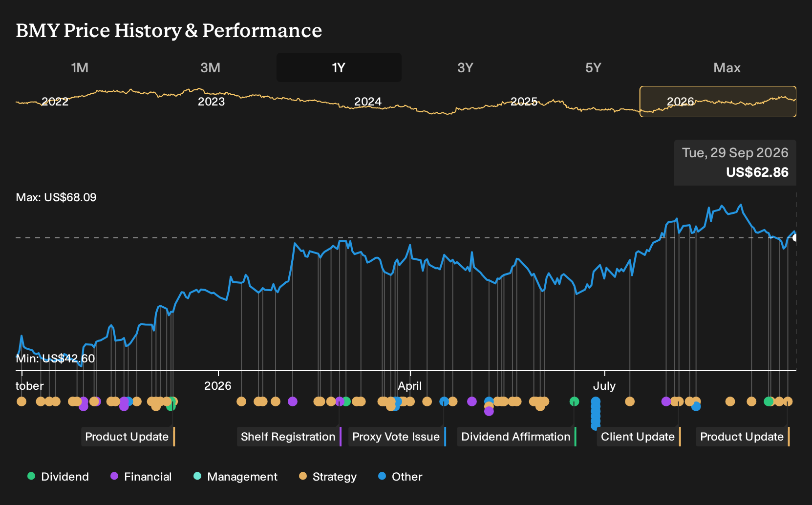The width and height of the screenshot is (812, 505).
Task: Select the 1M time range tab
Action: coord(80,67)
